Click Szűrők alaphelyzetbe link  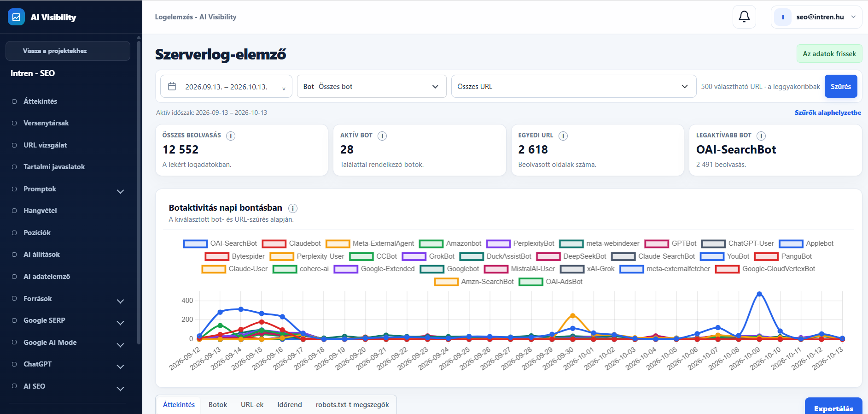coord(827,112)
